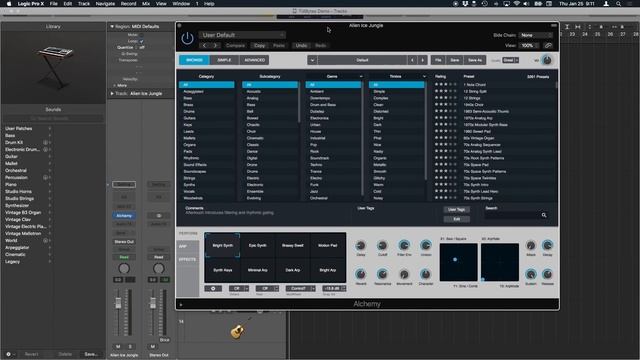Turn the Character knob
Viewport: 640px width, 360px height.
pos(426,274)
